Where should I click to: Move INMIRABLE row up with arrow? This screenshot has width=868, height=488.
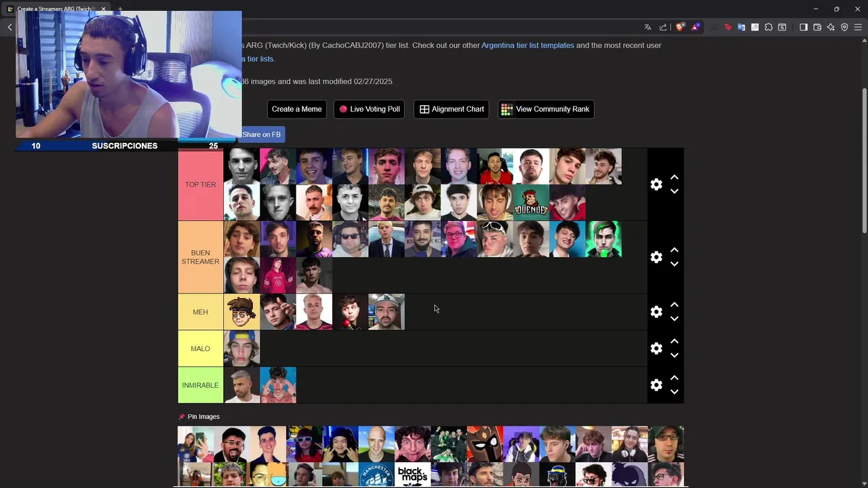click(674, 378)
